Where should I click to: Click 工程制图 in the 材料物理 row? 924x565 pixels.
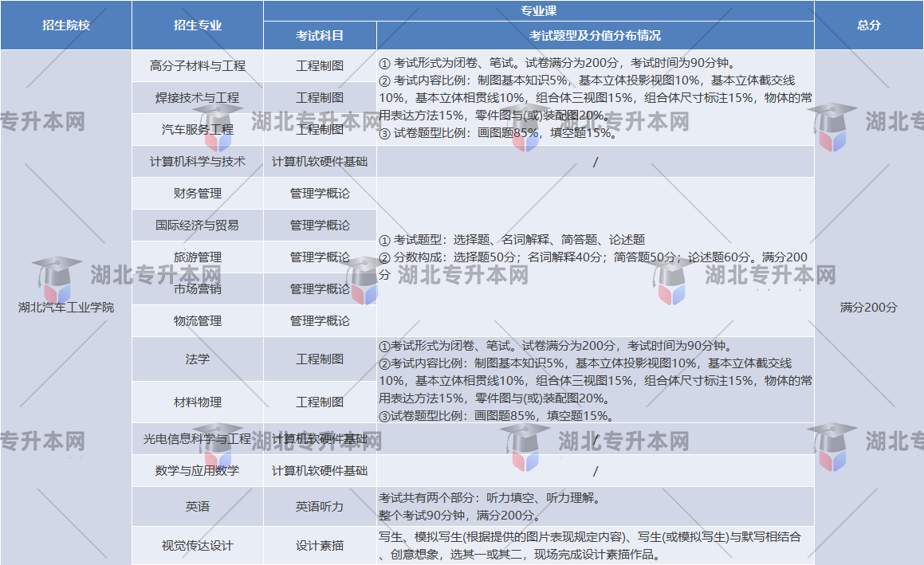tap(320, 402)
